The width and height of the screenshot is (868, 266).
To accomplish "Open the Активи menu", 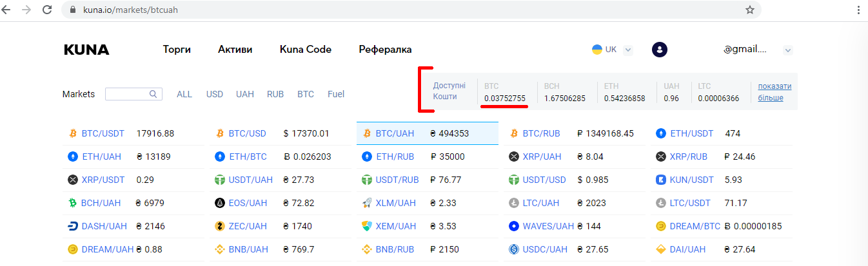I will coord(235,50).
